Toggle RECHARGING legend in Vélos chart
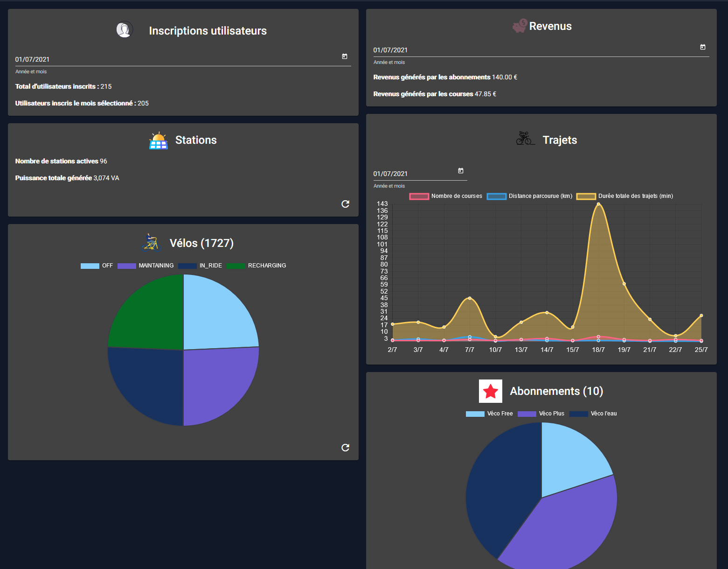Screen dimensions: 728x569 click(257, 266)
